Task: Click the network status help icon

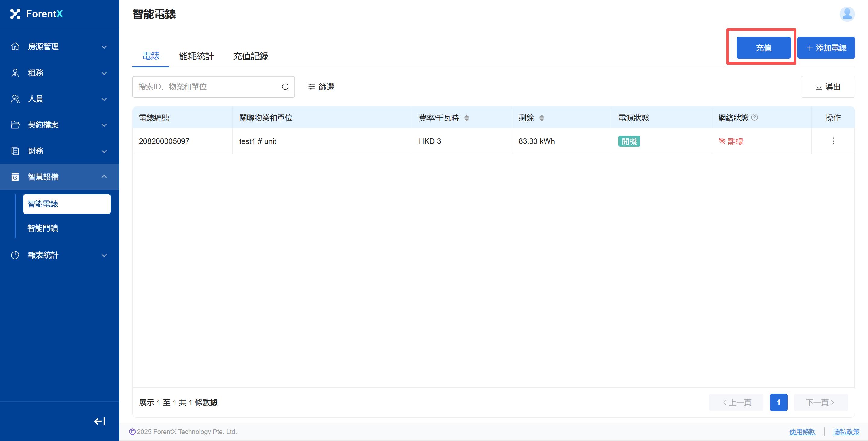Action: click(x=755, y=117)
